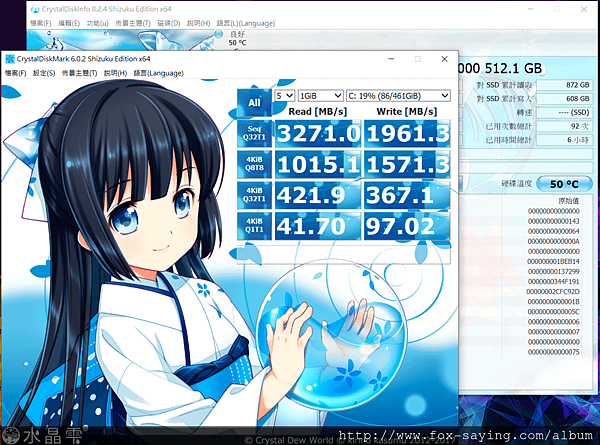Click the empty comment field below results
Screen dimensions: 600x445
344,254
